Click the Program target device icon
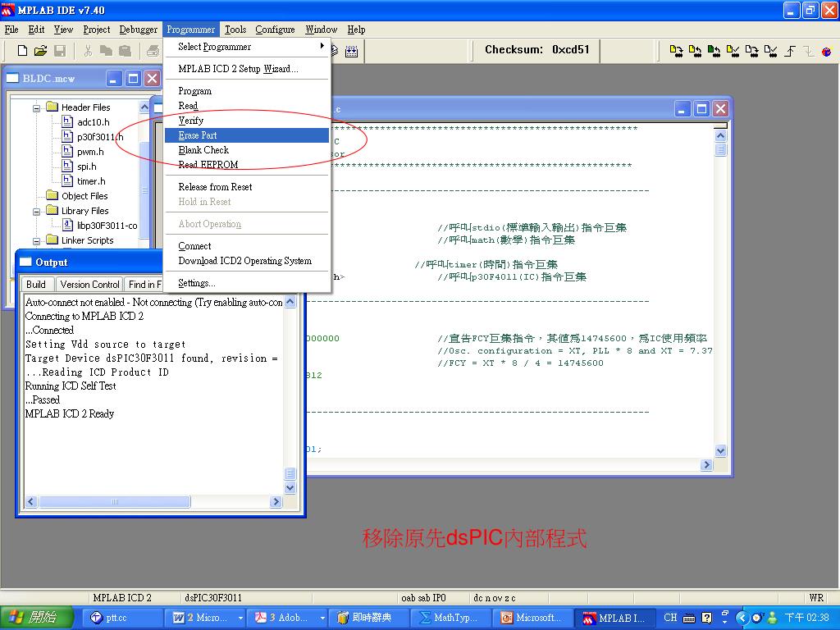The width and height of the screenshot is (840, 630). pos(676,51)
